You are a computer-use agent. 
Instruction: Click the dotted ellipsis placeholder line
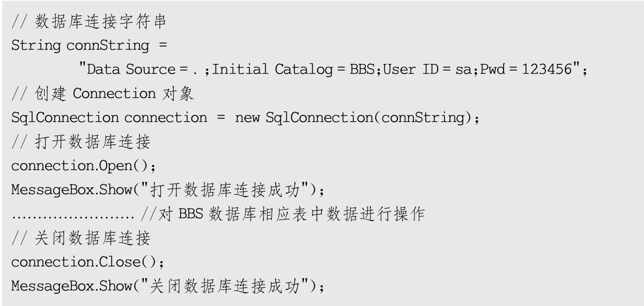(x=72, y=215)
